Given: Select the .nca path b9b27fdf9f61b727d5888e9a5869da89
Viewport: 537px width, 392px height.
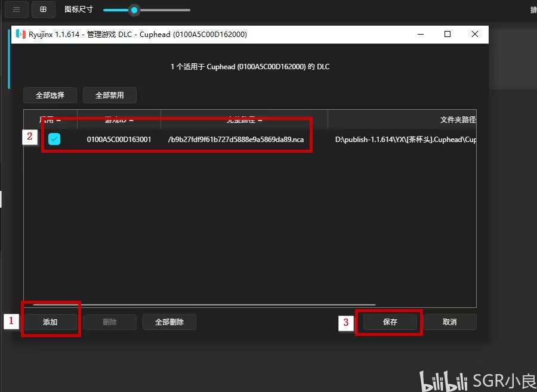Looking at the screenshot, I should [x=236, y=140].
